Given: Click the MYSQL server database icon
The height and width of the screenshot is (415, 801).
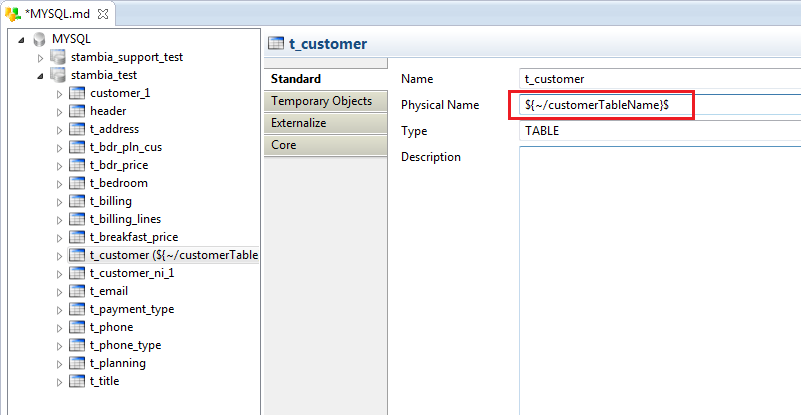Looking at the screenshot, I should (x=39, y=39).
